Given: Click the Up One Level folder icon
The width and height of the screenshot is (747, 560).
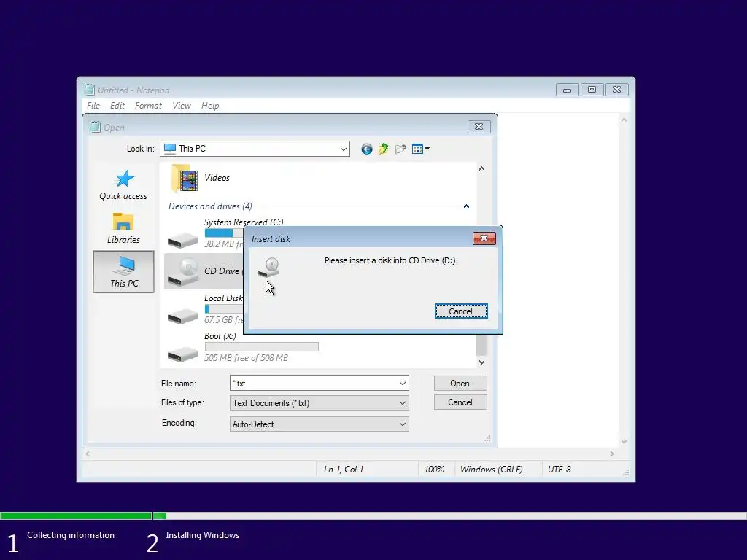Looking at the screenshot, I should pos(384,149).
